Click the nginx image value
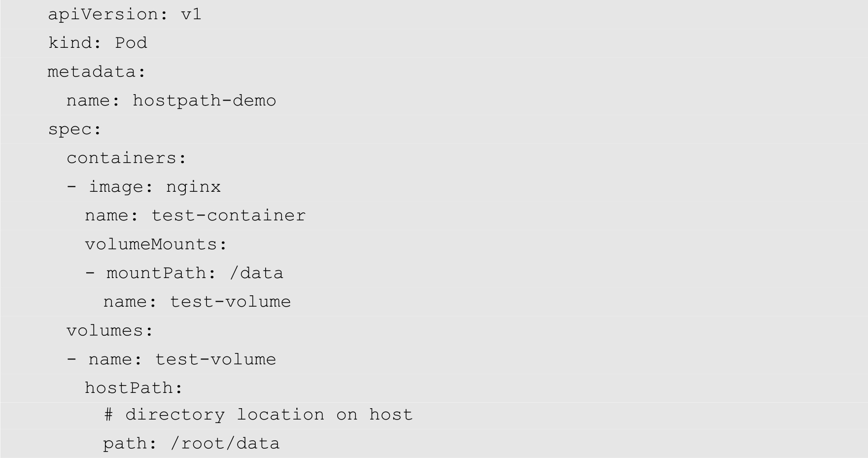 point(193,187)
